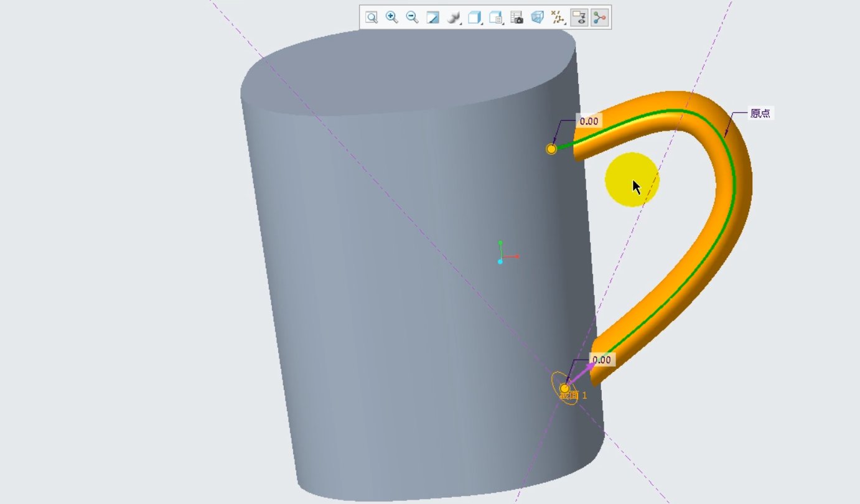Open the View Manager cube-with-list dropdown

coord(496,17)
